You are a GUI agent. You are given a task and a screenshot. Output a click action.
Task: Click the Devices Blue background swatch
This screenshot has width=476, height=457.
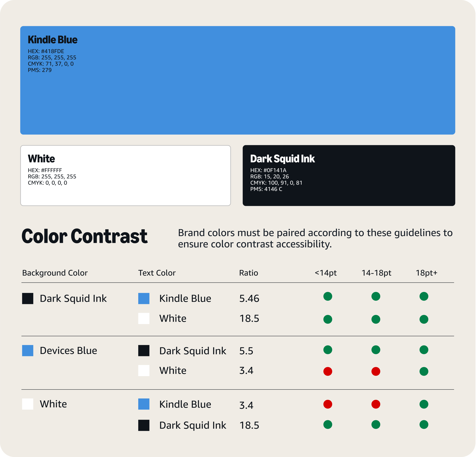click(x=28, y=351)
